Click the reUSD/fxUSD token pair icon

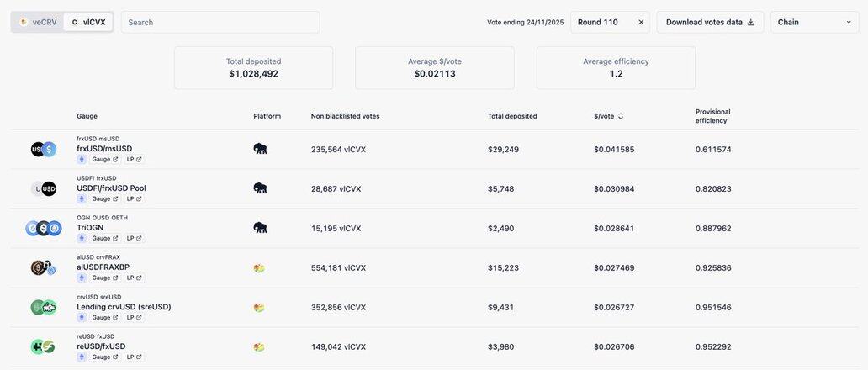pyautogui.click(x=43, y=346)
